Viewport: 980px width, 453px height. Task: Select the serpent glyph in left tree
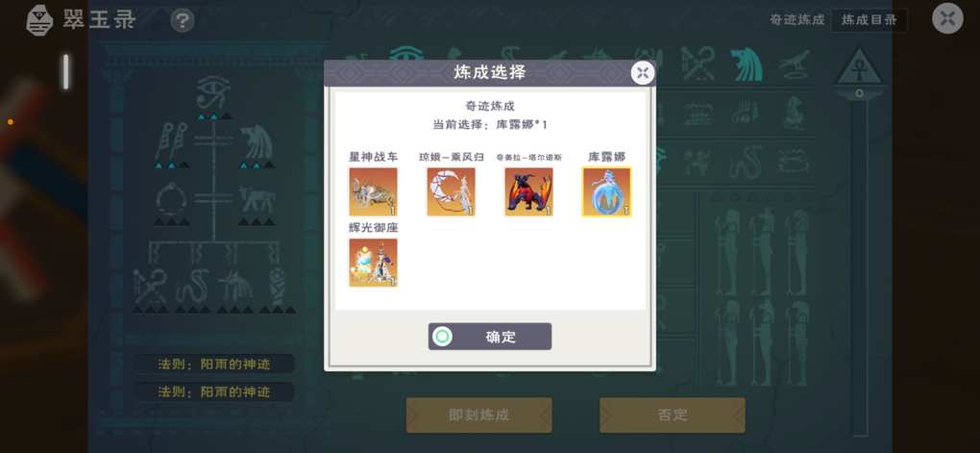190,288
